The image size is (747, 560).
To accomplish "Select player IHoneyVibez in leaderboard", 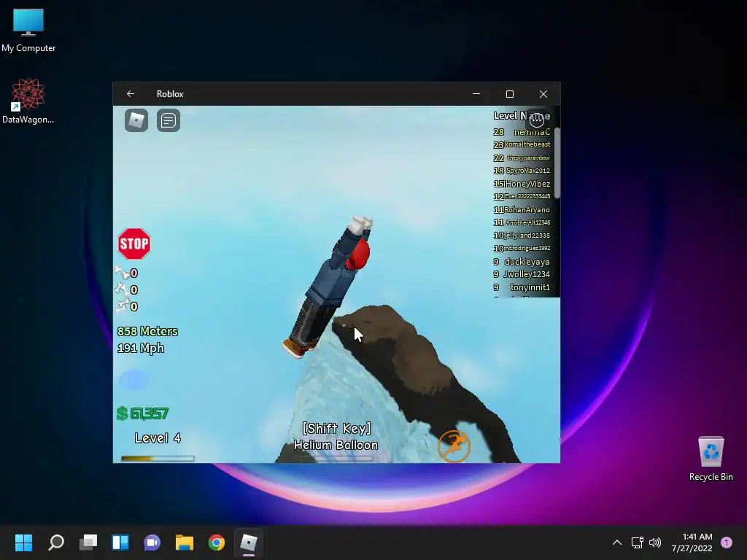I will point(527,184).
